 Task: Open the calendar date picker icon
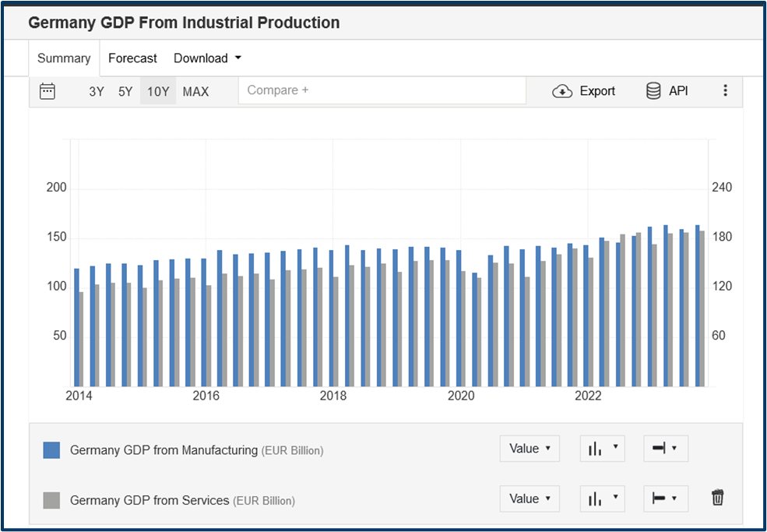pyautogui.click(x=47, y=91)
